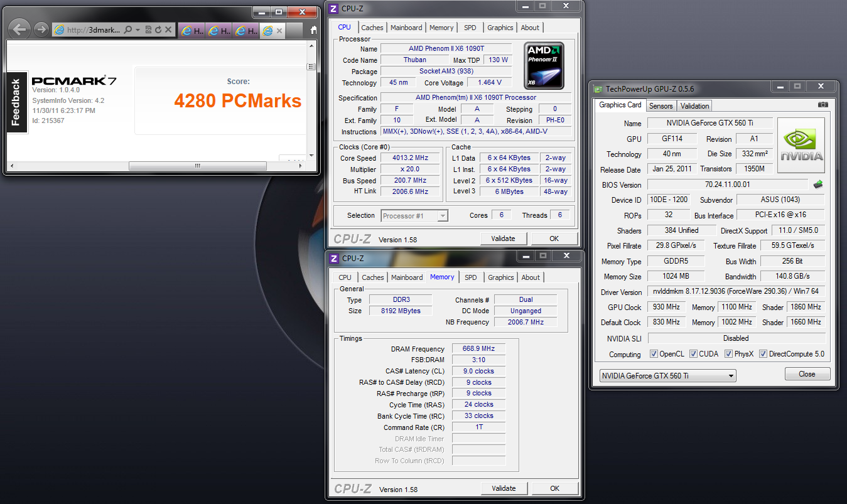Take a screenshot with GPU-Z camera icon
This screenshot has width=847, height=504.
click(x=823, y=105)
